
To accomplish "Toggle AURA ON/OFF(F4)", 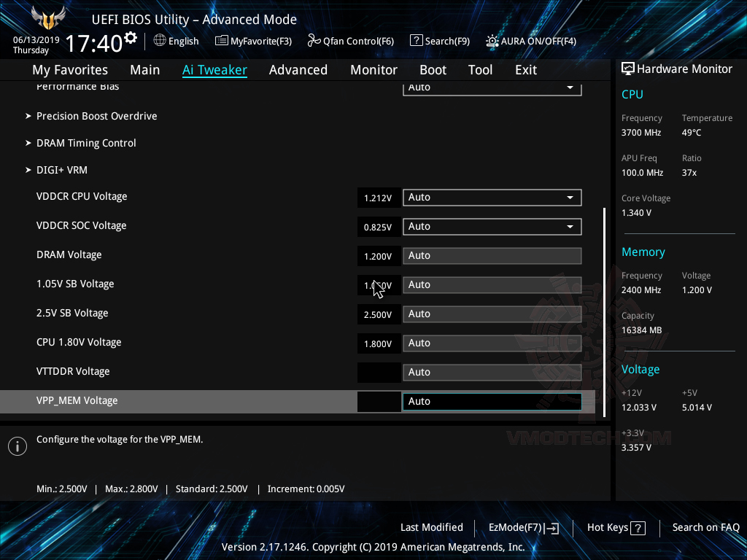I will coord(531,41).
